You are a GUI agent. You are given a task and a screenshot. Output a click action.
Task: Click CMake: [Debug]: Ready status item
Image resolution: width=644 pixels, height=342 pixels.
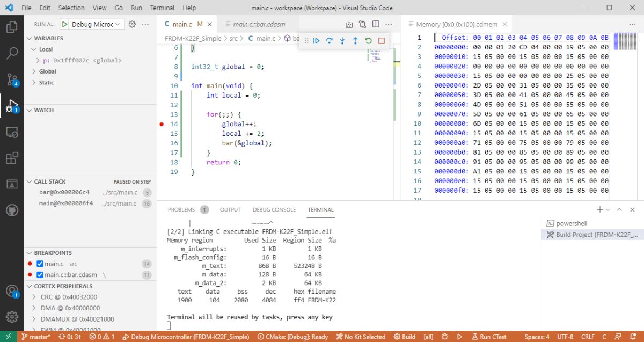click(292, 337)
